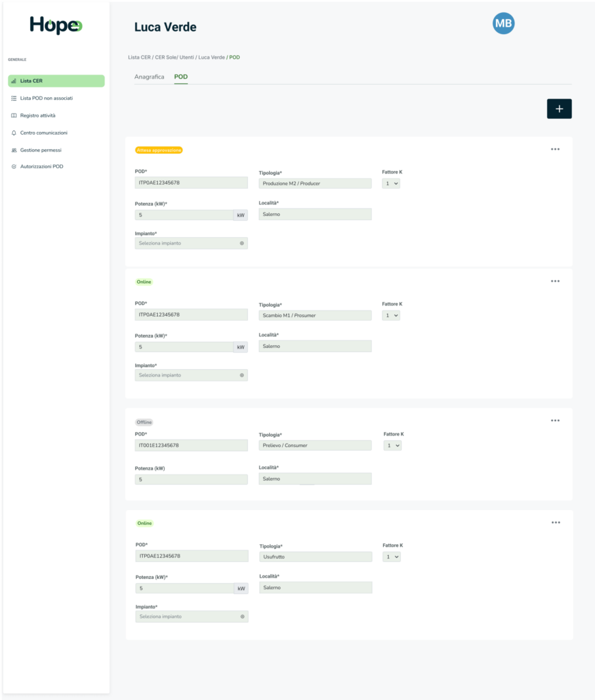Screen dimensions: 595x700
Task: Expand Fattore K dropdown in Producer card
Action: (391, 183)
